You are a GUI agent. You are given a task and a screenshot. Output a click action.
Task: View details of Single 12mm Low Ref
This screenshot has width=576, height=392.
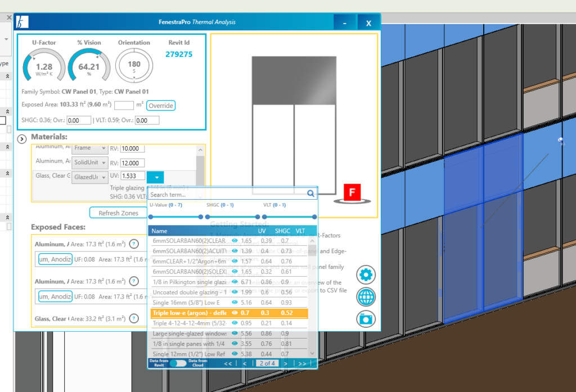pos(235,354)
